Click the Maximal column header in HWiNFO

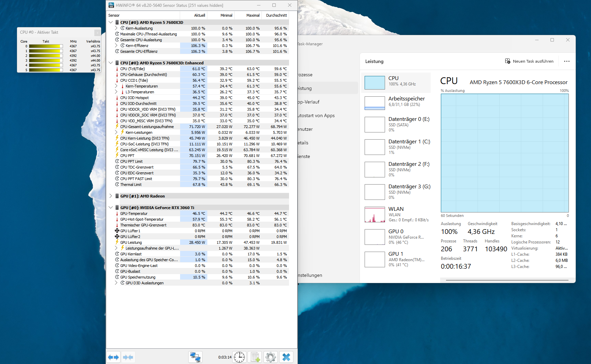(248, 15)
